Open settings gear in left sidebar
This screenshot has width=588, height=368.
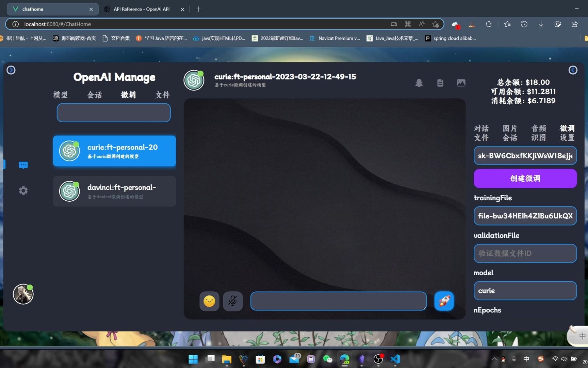[23, 190]
